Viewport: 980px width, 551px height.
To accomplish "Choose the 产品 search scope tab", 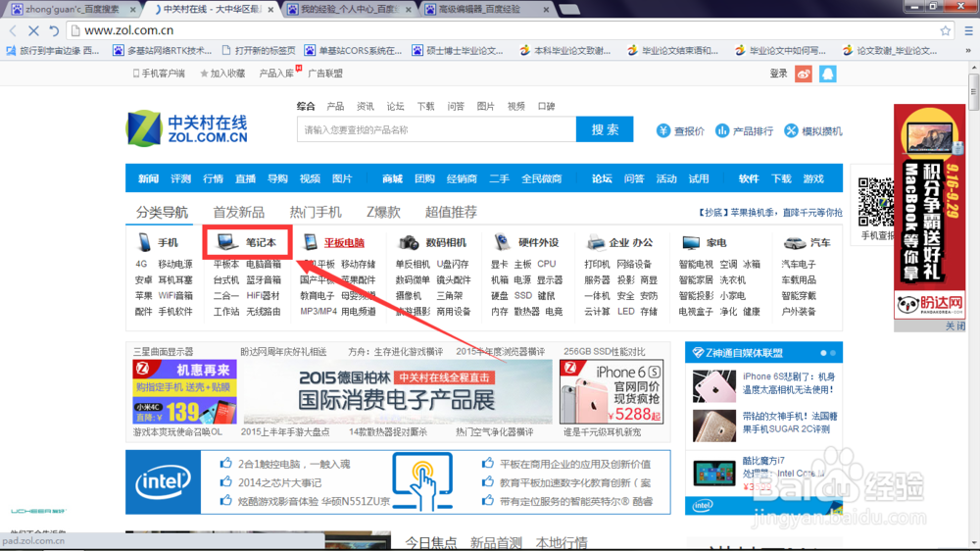I will [335, 106].
